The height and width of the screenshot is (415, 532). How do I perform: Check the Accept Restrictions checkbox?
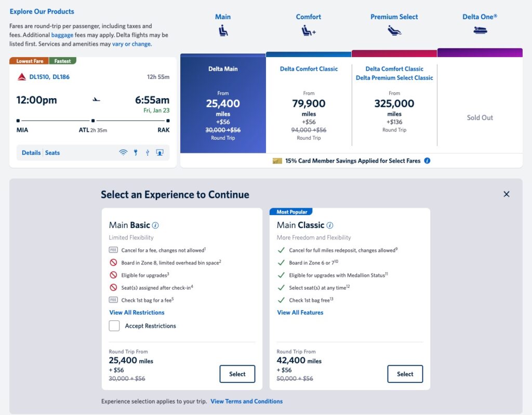[x=114, y=326]
